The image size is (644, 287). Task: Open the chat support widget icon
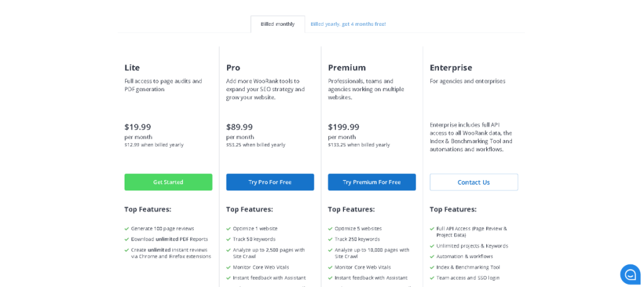(630, 274)
